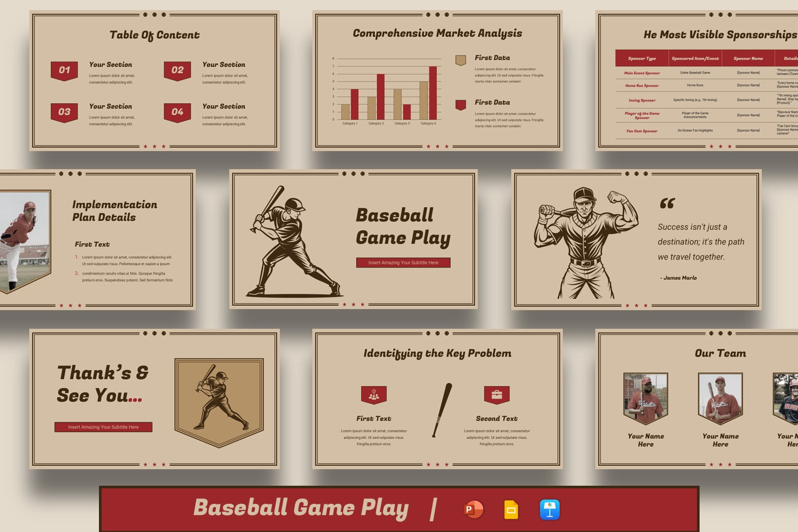Click the batter shield emblem on Thank's slide

coord(219,402)
